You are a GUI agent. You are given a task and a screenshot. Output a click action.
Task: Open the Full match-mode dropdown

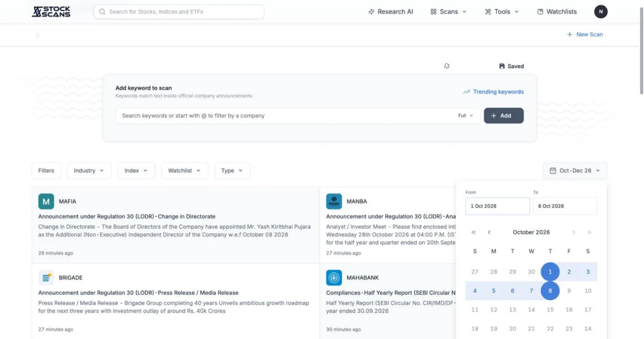pyautogui.click(x=466, y=116)
